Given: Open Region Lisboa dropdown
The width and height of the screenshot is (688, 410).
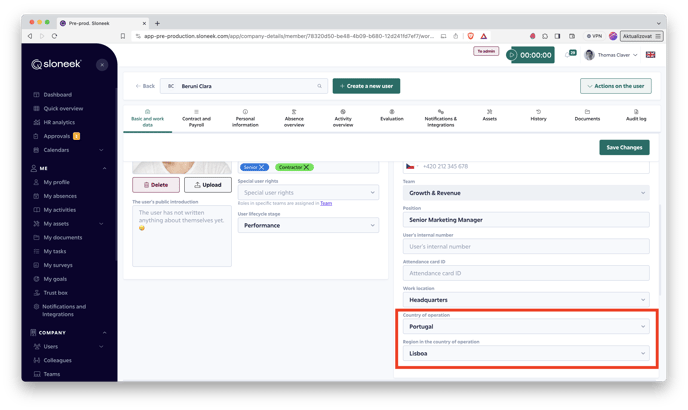Looking at the screenshot, I should (x=526, y=353).
